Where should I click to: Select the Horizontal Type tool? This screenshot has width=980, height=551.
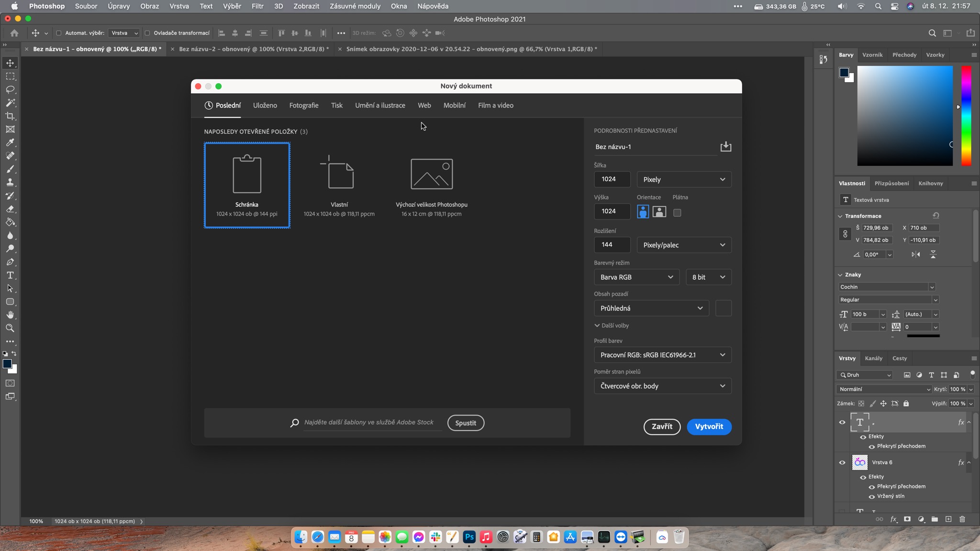point(10,275)
